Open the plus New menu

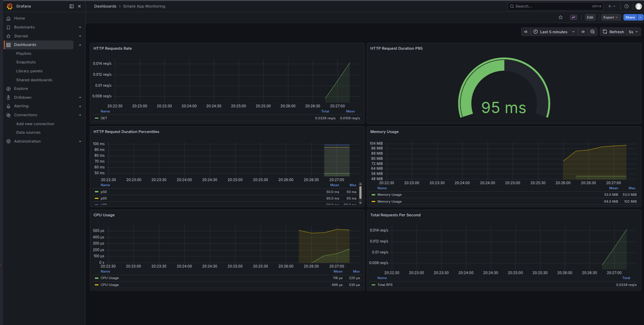[611, 6]
